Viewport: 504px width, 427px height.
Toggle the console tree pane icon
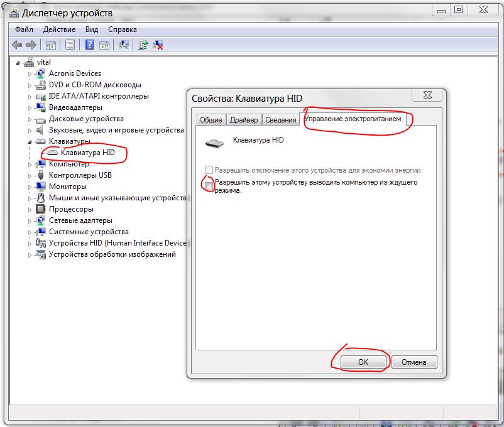[51, 45]
